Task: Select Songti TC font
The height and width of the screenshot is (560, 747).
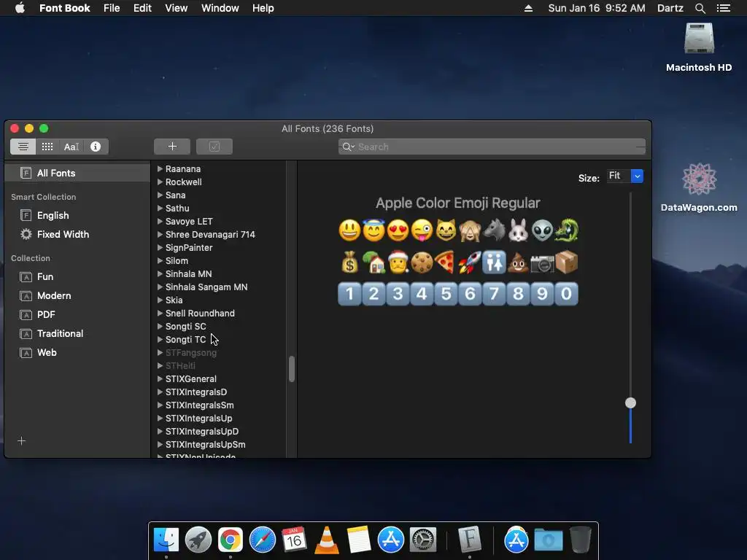Action: pyautogui.click(x=186, y=340)
